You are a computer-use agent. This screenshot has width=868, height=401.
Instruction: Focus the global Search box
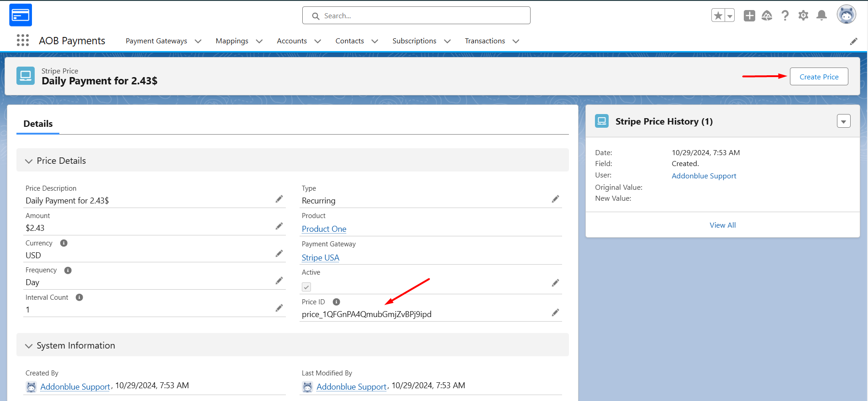(x=416, y=16)
